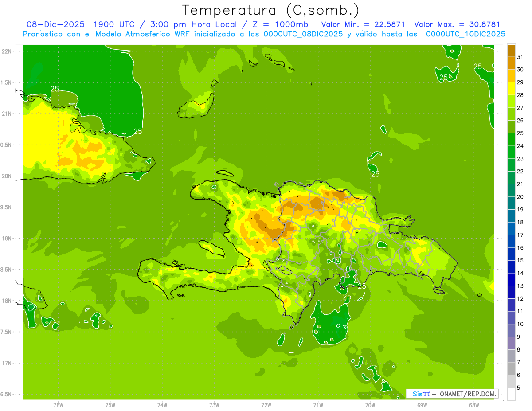
Task: Click the title "Temperatura (C,somb.)"
Action: (271, 10)
